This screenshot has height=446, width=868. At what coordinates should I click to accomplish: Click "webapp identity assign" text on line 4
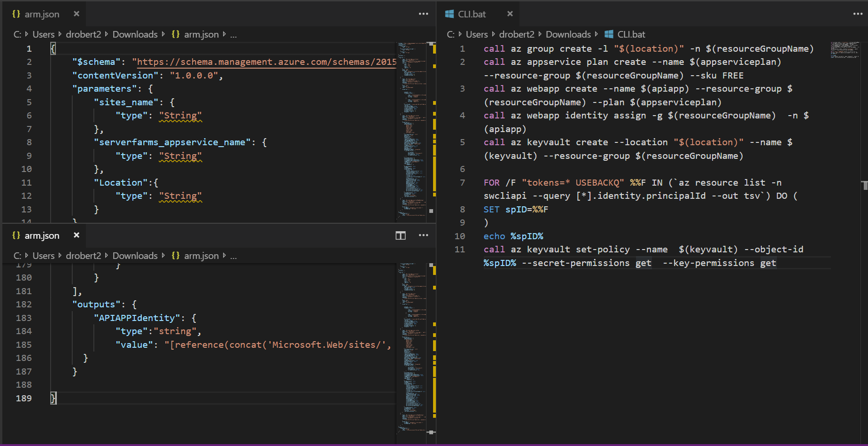(x=586, y=116)
